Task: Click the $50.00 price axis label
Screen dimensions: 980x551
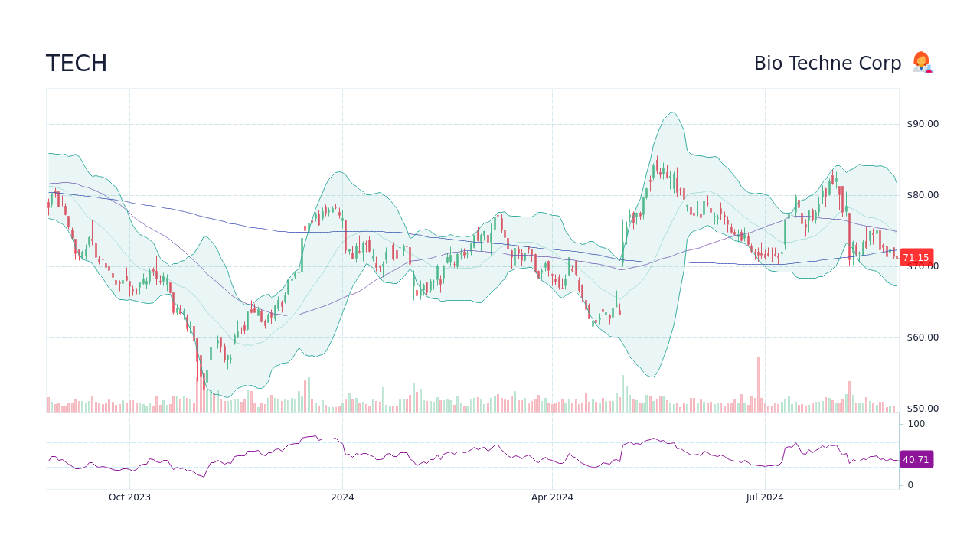Action: pyautogui.click(x=923, y=409)
